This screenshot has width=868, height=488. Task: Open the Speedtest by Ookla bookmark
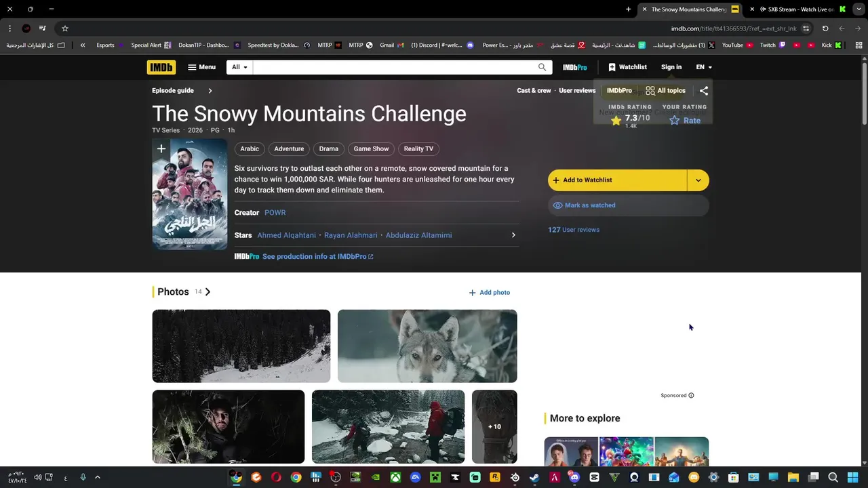pos(279,45)
